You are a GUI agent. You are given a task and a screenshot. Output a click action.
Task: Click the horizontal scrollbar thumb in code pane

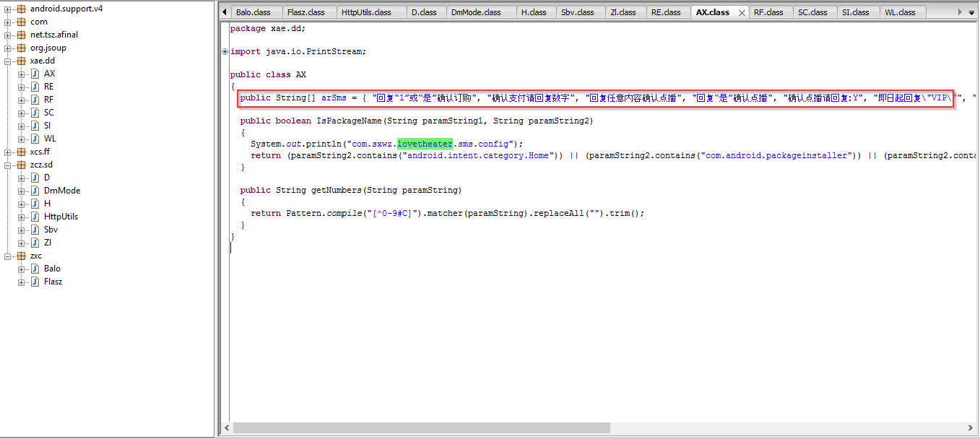pos(422,428)
